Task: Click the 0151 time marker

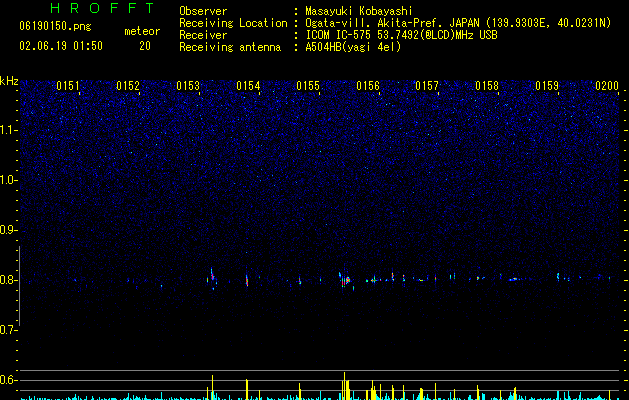Action: click(68, 86)
